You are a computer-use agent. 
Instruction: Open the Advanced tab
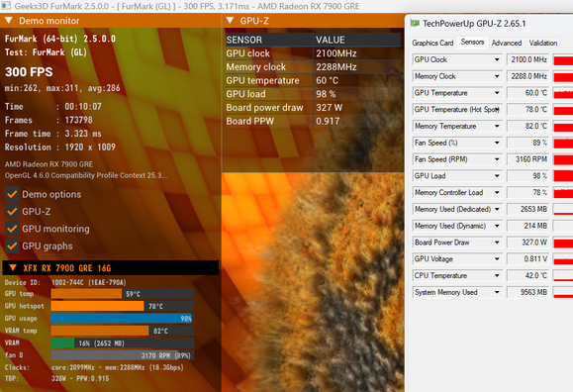(x=507, y=43)
